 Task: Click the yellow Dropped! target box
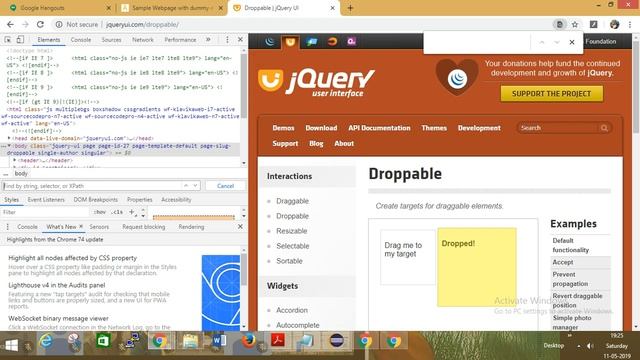pyautogui.click(x=477, y=267)
